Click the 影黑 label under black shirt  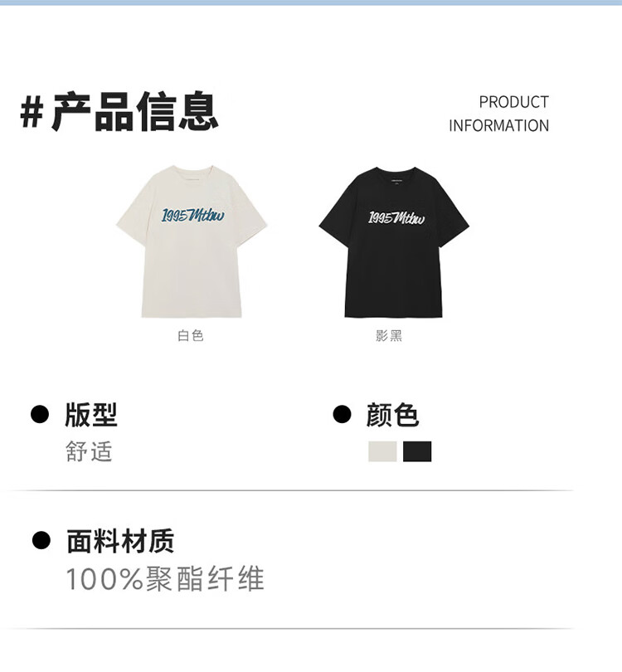pyautogui.click(x=389, y=335)
